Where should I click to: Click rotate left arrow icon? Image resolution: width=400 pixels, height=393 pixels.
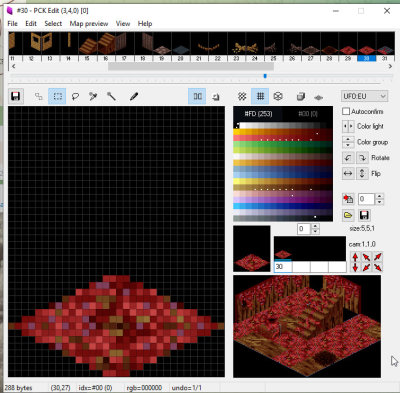click(x=348, y=158)
